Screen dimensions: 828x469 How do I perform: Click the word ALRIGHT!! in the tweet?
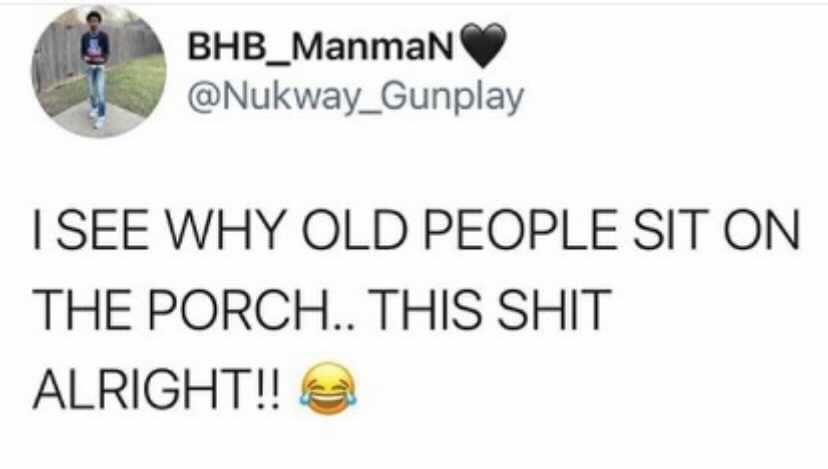click(x=156, y=388)
